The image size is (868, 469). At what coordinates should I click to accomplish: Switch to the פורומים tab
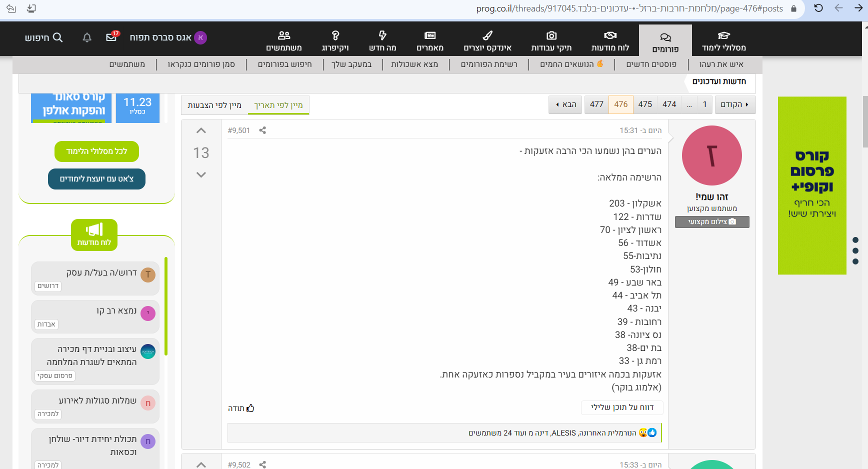click(x=665, y=40)
